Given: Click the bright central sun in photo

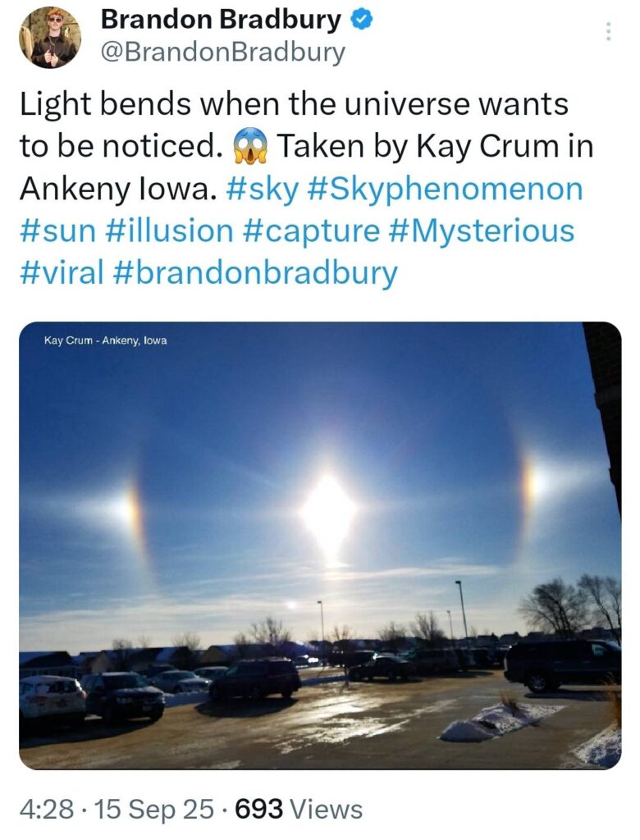Looking at the screenshot, I should [328, 512].
